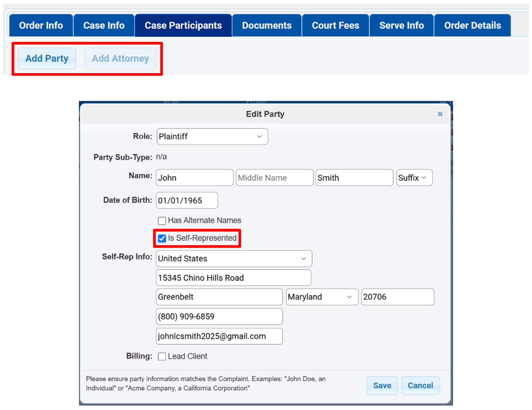Check the Lead Client billing checkbox
Image resolution: width=532 pixels, height=410 pixels.
click(162, 356)
